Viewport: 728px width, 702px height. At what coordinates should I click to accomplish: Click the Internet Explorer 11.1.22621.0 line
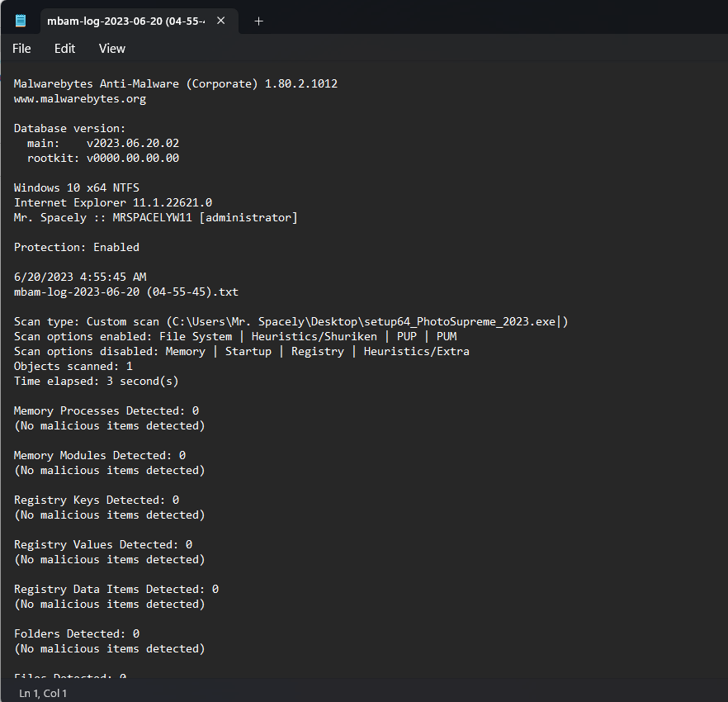[113, 202]
